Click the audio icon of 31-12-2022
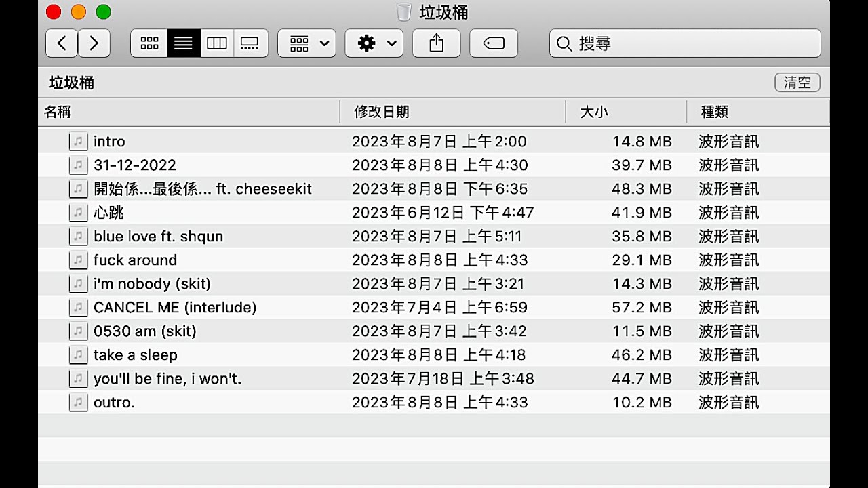Viewport: 868px width, 488px height. (x=79, y=165)
